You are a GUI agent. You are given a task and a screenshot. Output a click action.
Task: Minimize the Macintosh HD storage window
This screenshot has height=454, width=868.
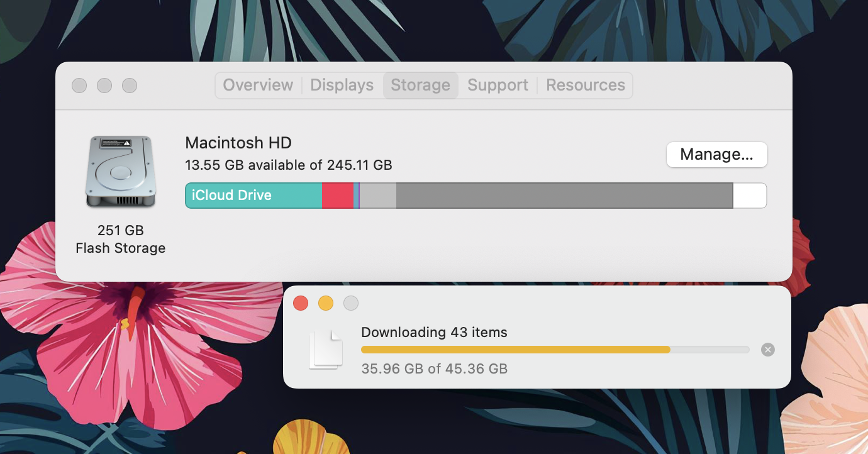point(104,86)
